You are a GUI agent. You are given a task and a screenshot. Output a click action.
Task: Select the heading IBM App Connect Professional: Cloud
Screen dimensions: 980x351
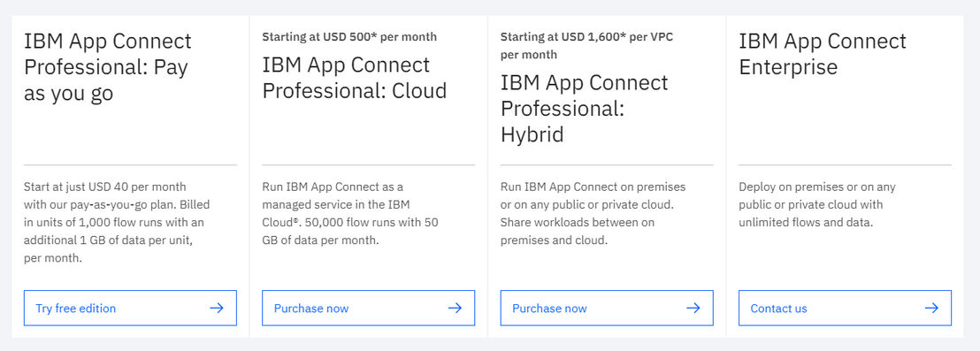click(355, 78)
